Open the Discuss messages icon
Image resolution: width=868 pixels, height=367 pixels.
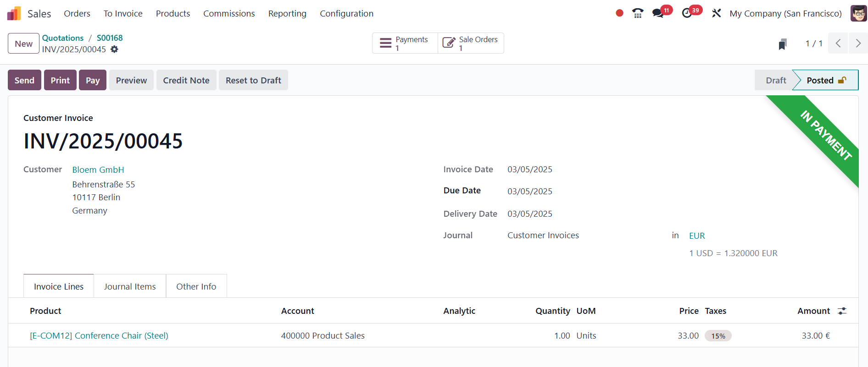point(658,13)
